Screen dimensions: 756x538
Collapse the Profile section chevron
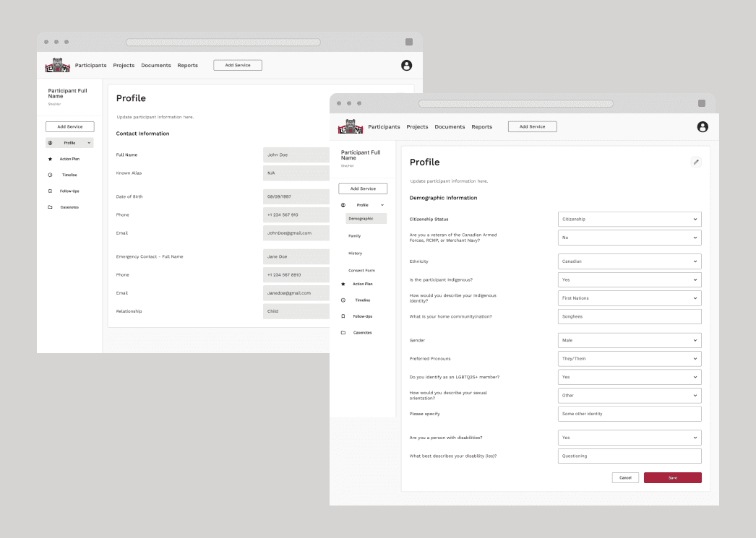point(382,204)
